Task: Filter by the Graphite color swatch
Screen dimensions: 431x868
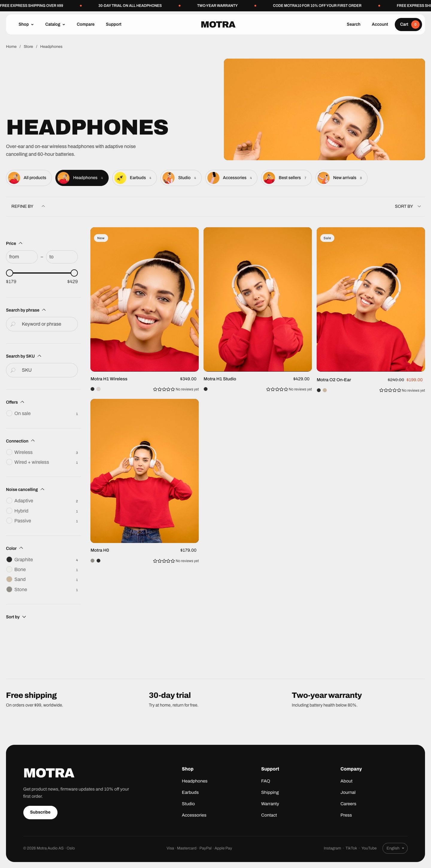Action: pyautogui.click(x=10, y=559)
